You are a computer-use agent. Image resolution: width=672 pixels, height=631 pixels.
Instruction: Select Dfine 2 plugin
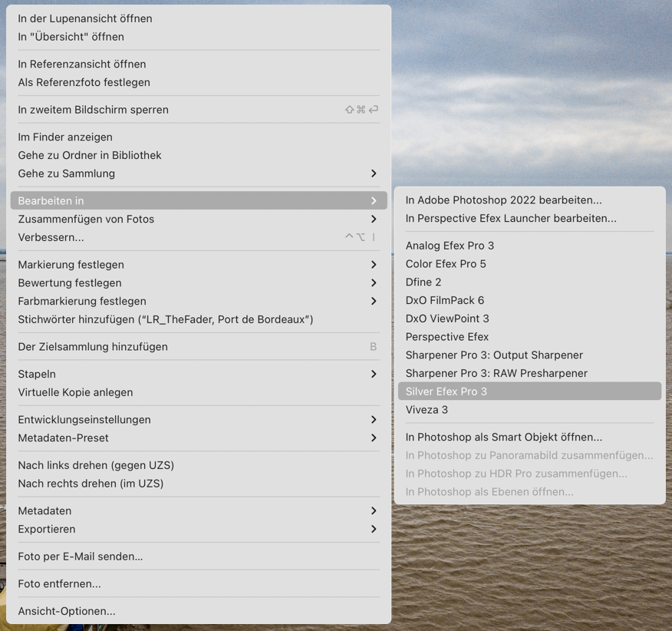pyautogui.click(x=530, y=282)
